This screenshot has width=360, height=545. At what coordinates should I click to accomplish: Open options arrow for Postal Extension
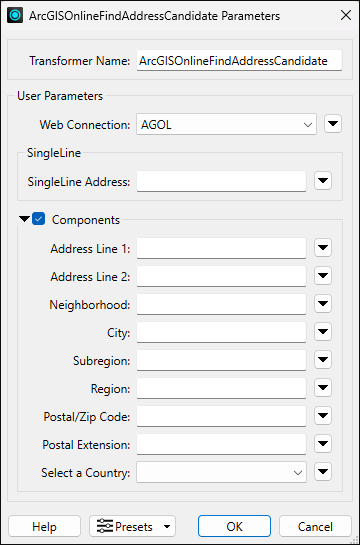pos(323,444)
